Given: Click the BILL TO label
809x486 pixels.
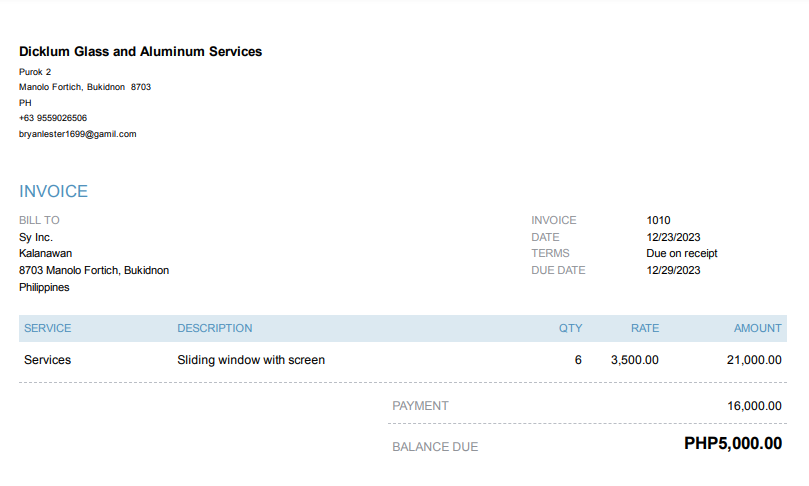Looking at the screenshot, I should coord(39,220).
